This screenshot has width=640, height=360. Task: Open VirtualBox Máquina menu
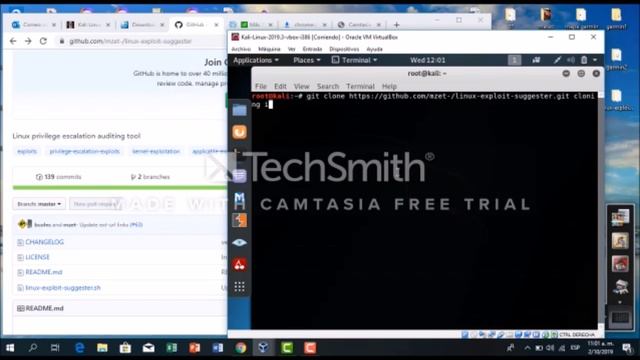coord(269,49)
